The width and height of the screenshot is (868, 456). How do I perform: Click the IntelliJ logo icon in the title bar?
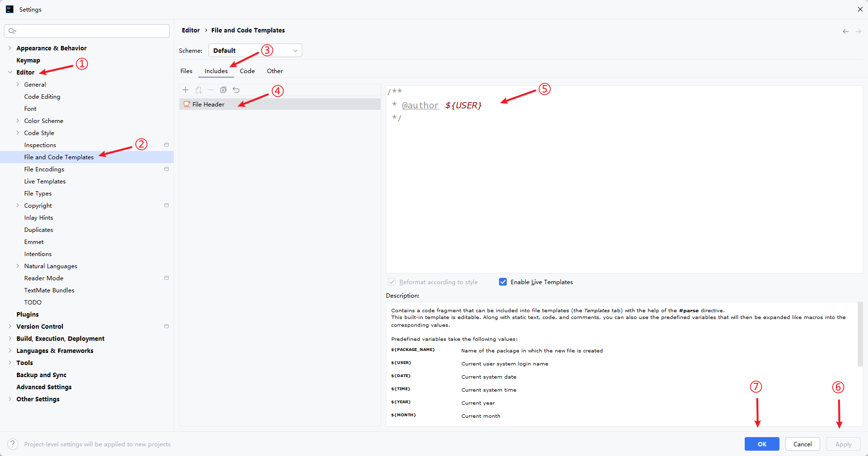point(10,9)
